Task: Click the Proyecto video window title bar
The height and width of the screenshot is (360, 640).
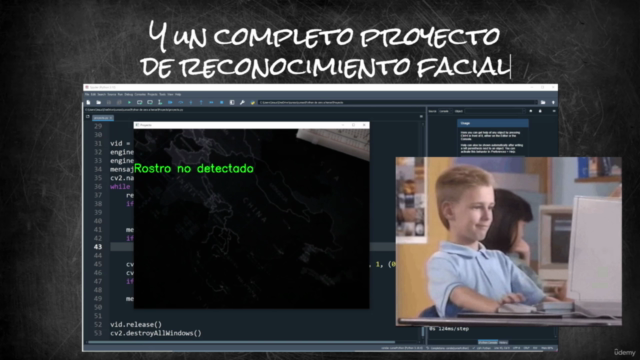Action: pos(252,125)
